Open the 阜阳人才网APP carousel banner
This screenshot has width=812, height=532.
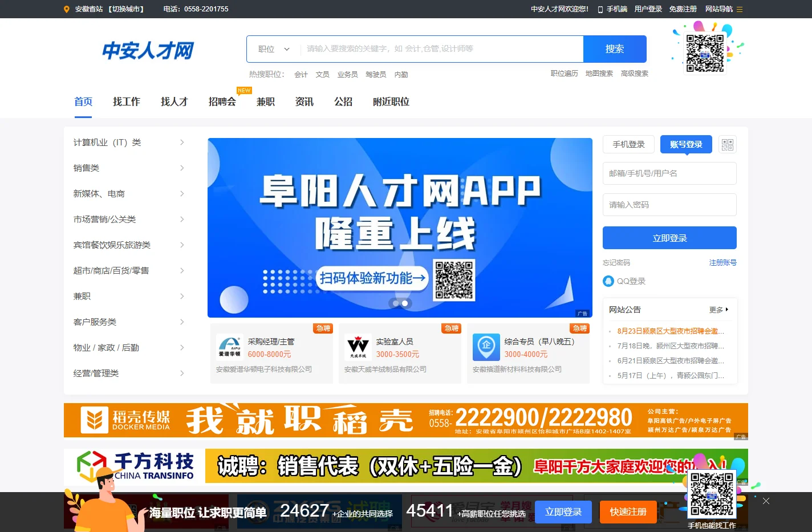400,228
